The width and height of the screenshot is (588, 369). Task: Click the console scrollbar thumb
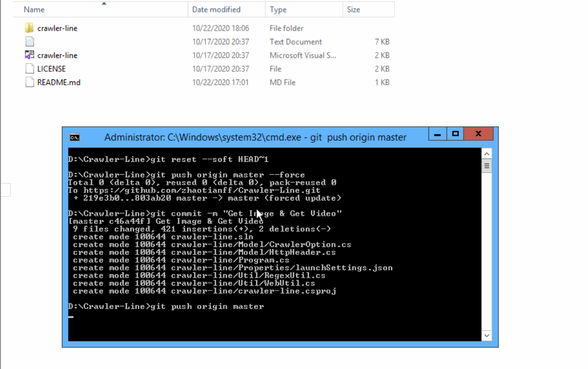(486, 166)
